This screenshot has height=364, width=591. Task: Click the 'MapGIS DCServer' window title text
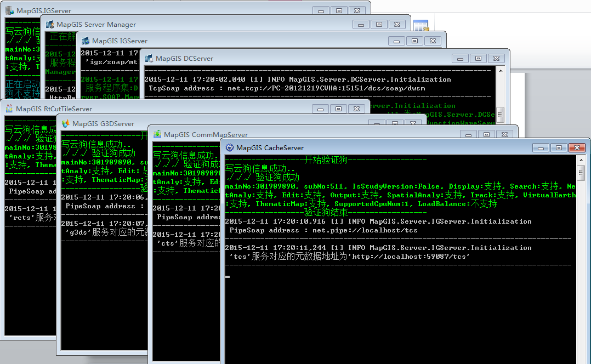point(184,59)
